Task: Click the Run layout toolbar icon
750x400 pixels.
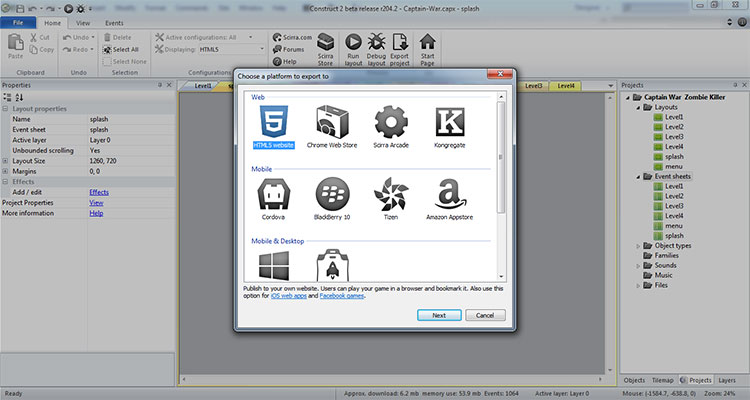Action: click(x=353, y=47)
